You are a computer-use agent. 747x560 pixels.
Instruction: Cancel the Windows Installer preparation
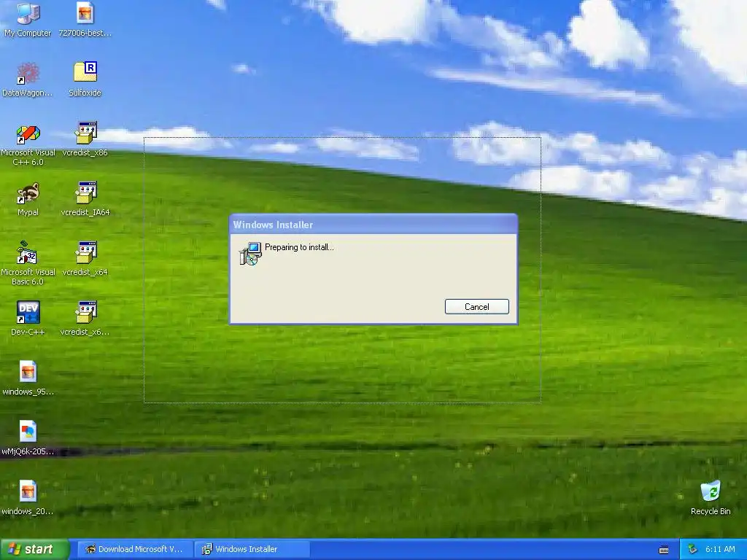tap(477, 307)
